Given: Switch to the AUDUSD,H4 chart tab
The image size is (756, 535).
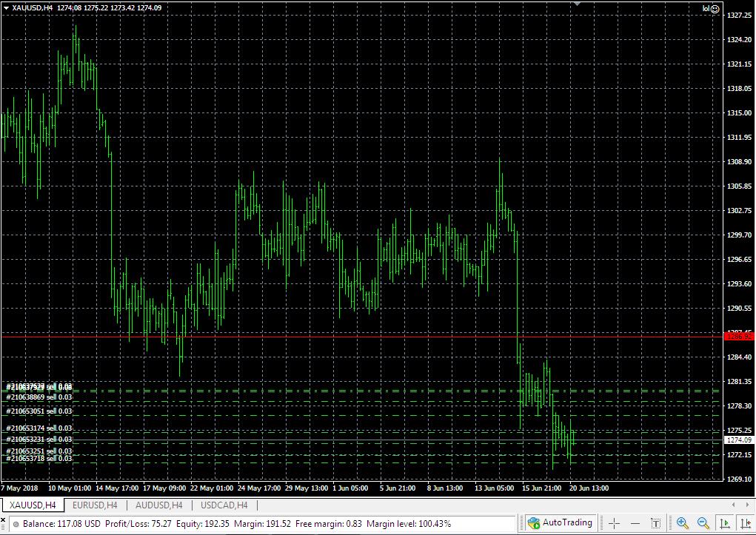Looking at the screenshot, I should click(x=159, y=505).
